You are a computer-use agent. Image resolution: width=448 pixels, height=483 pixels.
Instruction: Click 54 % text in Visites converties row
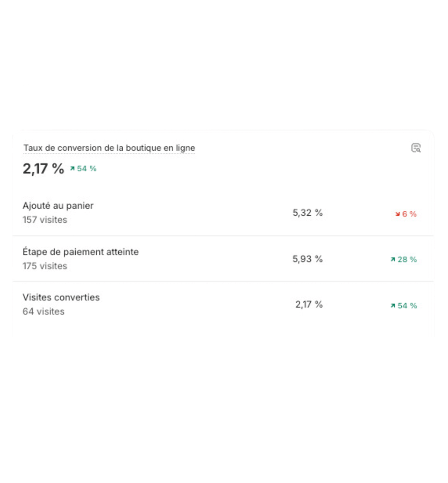point(407,305)
